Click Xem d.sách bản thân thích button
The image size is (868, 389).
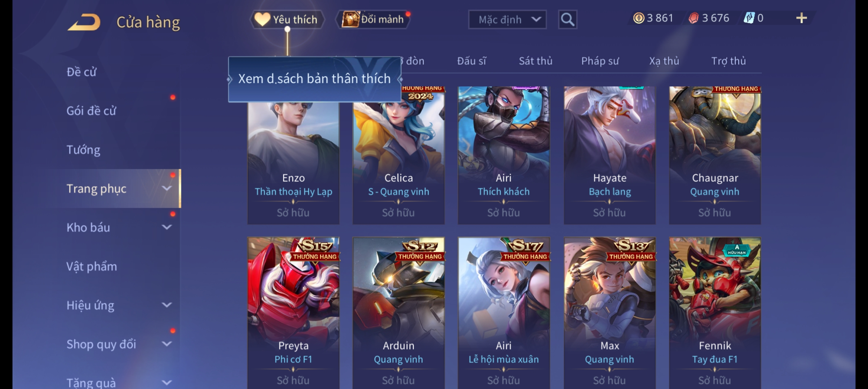pos(314,79)
